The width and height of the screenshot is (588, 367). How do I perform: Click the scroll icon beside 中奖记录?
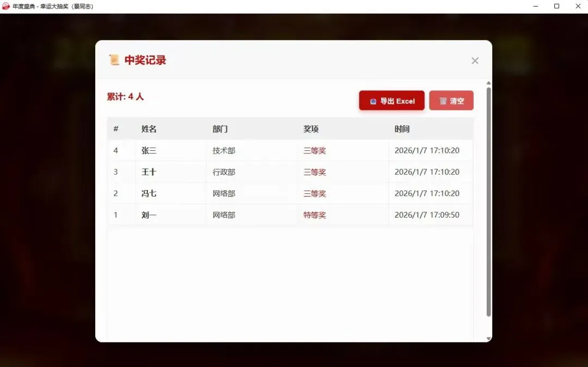114,60
